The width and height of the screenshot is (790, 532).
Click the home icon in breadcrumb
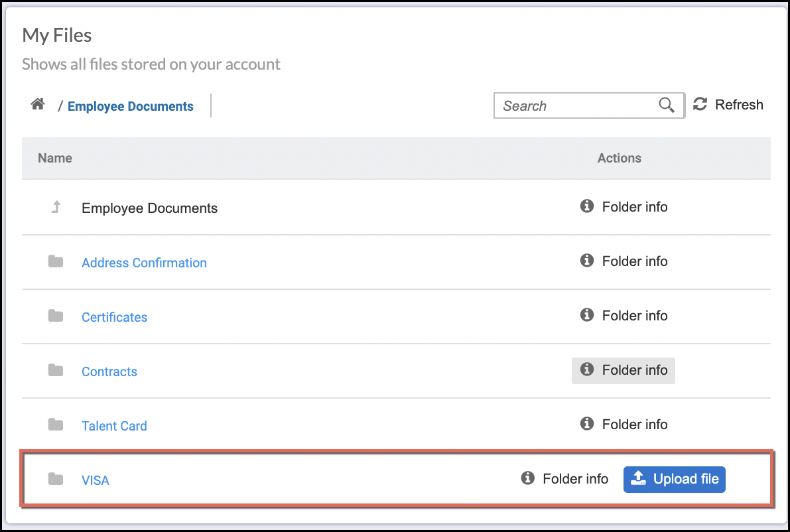[38, 105]
